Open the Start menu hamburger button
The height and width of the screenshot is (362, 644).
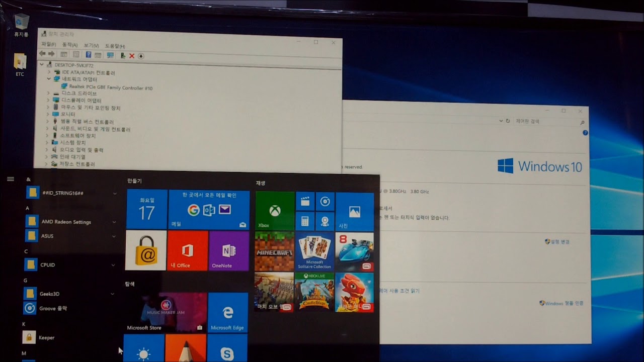11,179
